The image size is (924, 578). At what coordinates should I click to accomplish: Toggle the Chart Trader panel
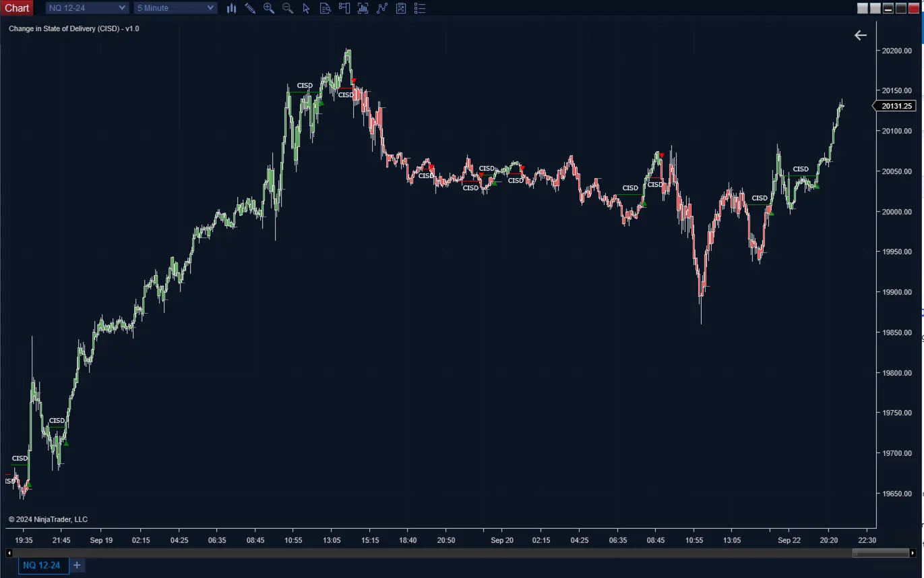click(x=344, y=8)
